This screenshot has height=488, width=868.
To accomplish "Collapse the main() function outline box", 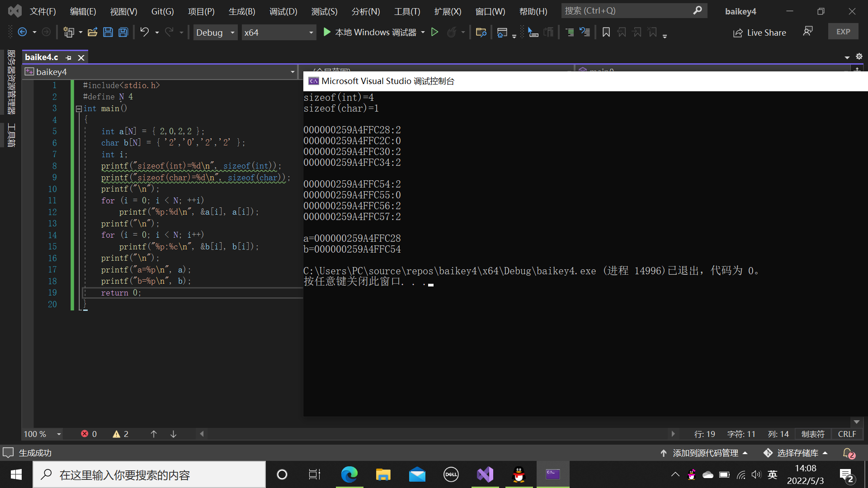I will point(79,108).
